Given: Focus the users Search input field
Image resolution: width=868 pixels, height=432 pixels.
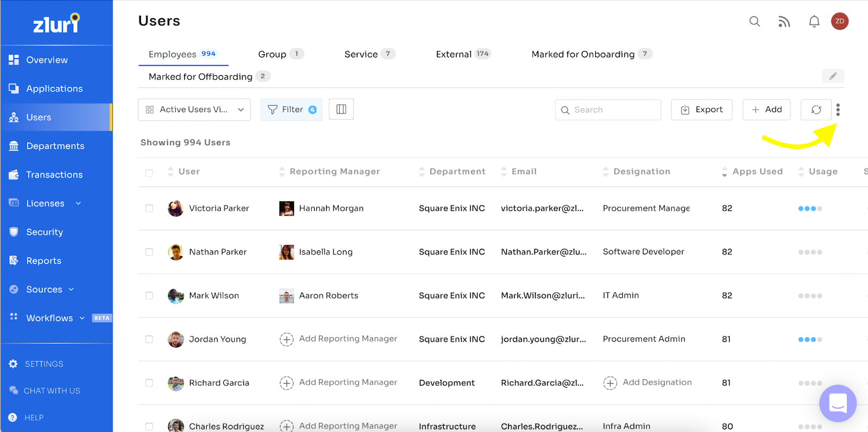Looking at the screenshot, I should coord(608,109).
